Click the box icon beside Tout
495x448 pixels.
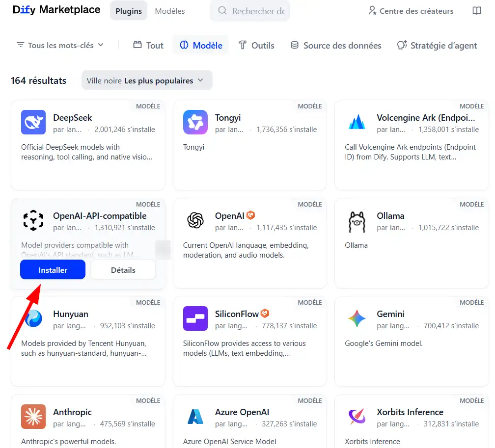(x=137, y=45)
